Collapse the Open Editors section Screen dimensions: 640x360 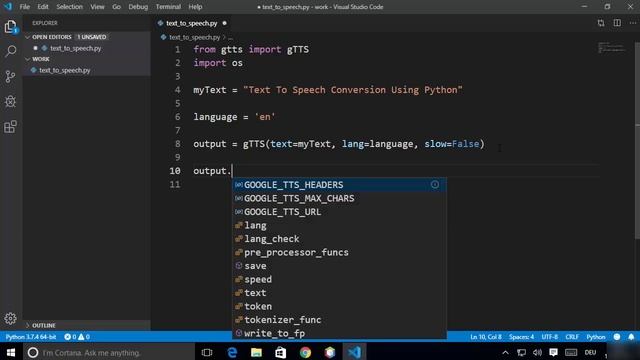pos(87,37)
